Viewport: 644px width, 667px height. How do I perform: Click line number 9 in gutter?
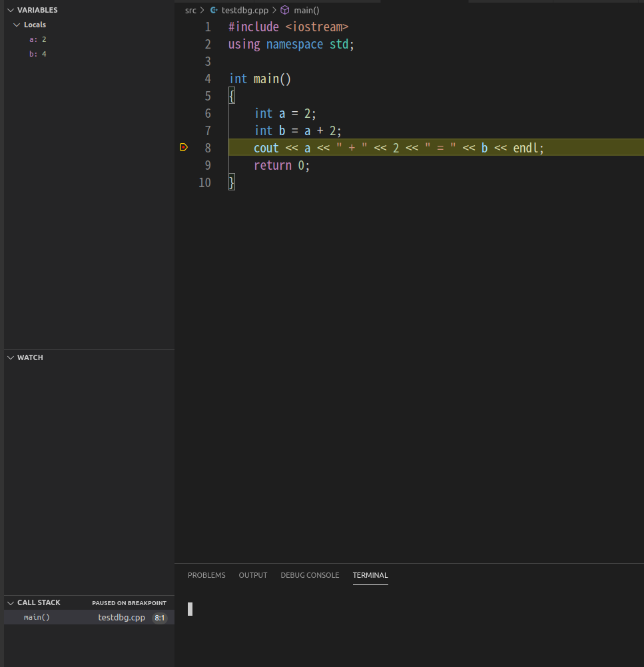208,166
